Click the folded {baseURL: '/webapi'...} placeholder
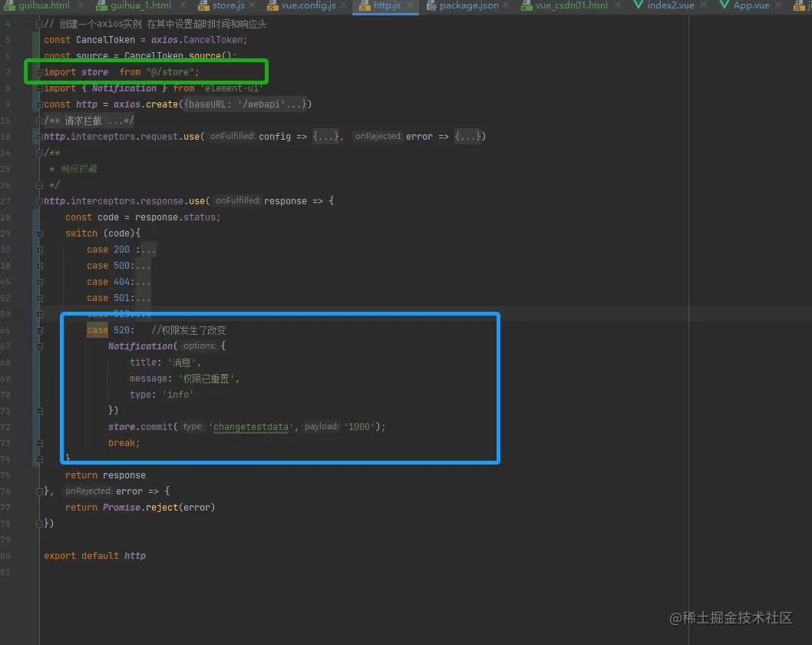Viewport: 812px width, 645px height. pos(245,104)
